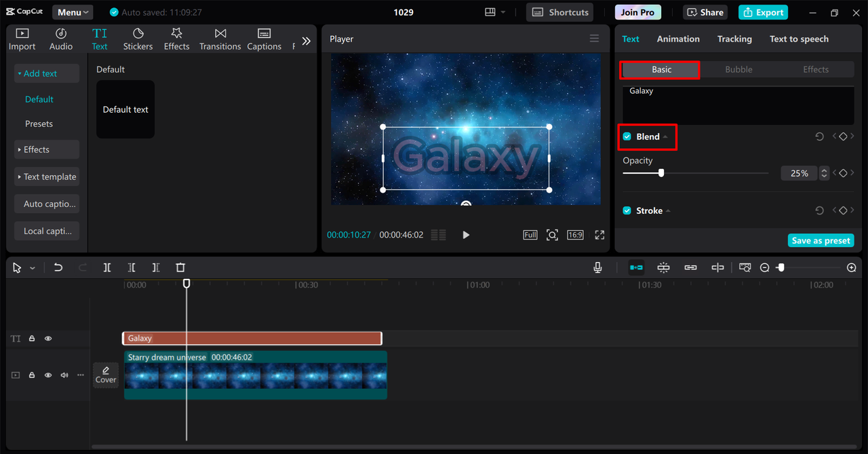Screen dimensions: 868x454
Task: Switch to the Text to speech tab
Action: tap(799, 39)
